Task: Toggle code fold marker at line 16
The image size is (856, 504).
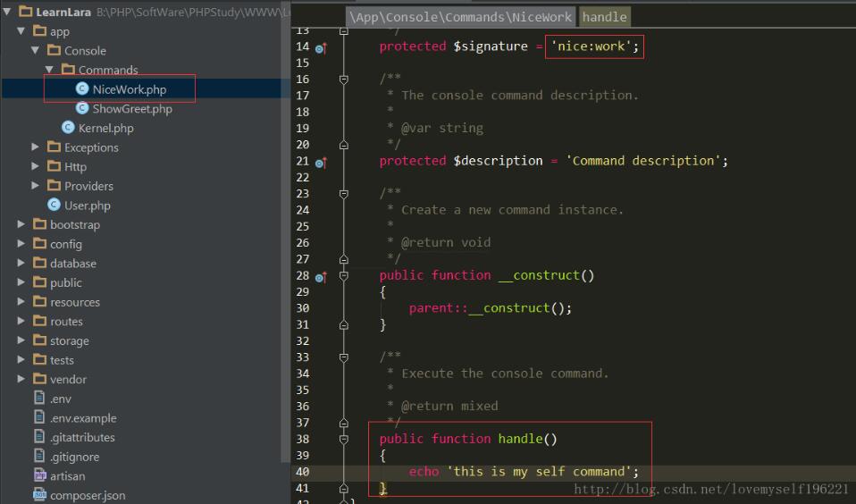Action: 344,80
